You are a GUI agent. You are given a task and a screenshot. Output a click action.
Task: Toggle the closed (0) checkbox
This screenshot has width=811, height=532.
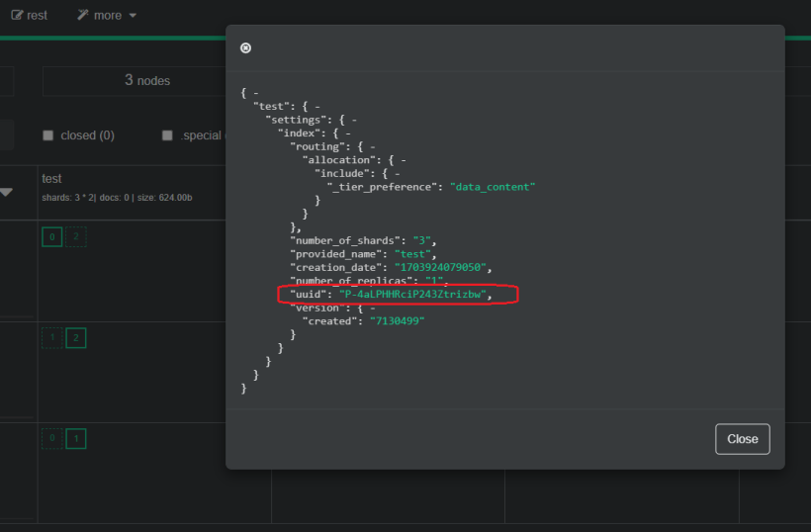pyautogui.click(x=47, y=135)
